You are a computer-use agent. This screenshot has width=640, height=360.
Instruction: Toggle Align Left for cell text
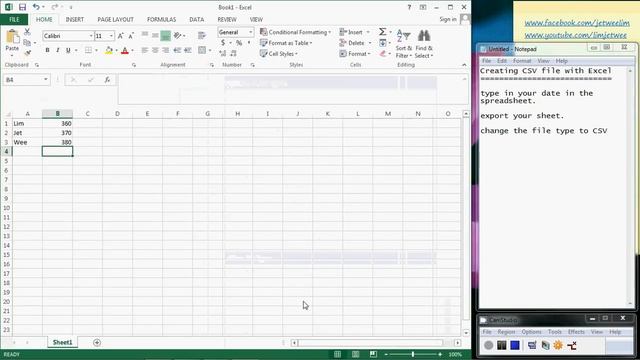(144, 50)
